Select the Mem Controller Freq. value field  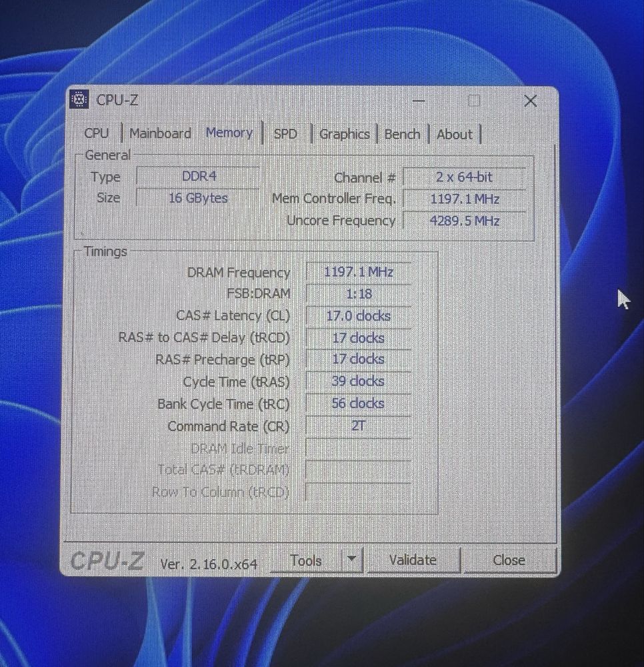tap(464, 199)
